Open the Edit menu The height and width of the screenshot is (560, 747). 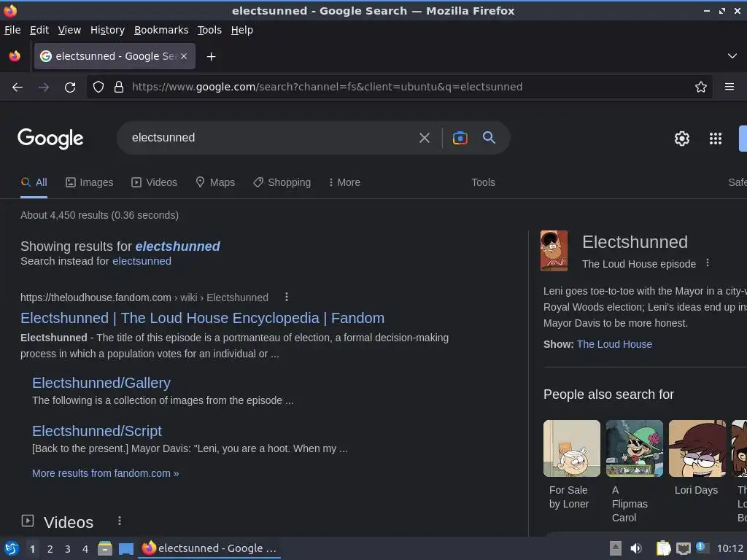coord(39,30)
